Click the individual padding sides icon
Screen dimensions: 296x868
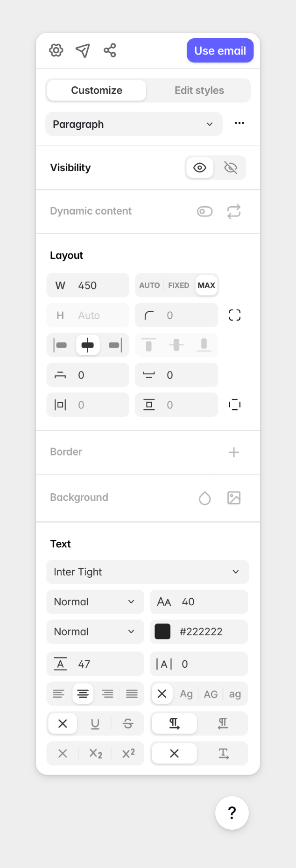pyautogui.click(x=235, y=405)
